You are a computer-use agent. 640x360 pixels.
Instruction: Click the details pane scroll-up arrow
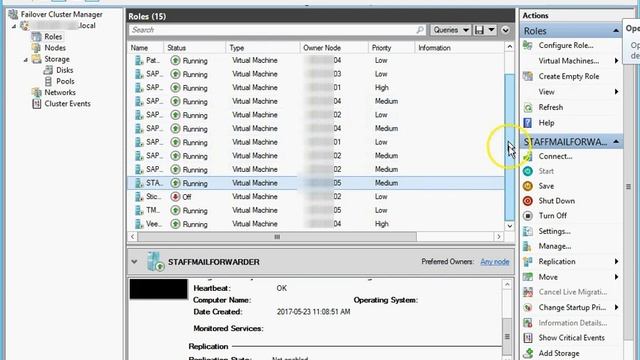[x=507, y=284]
